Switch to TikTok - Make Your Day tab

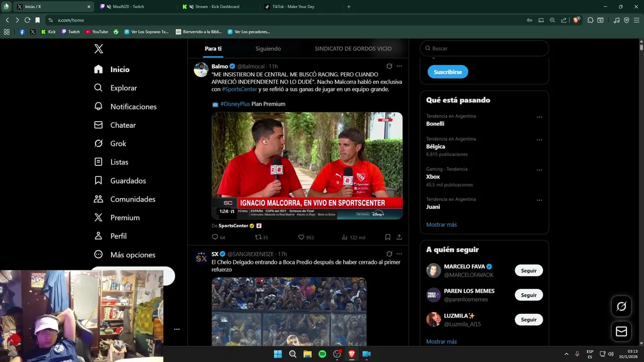click(300, 7)
